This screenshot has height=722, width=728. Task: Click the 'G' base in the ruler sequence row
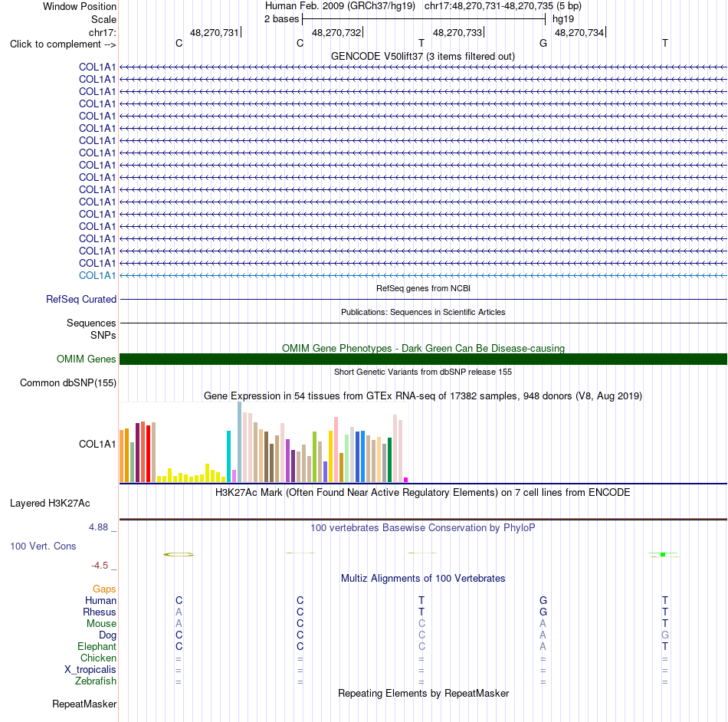(543, 43)
